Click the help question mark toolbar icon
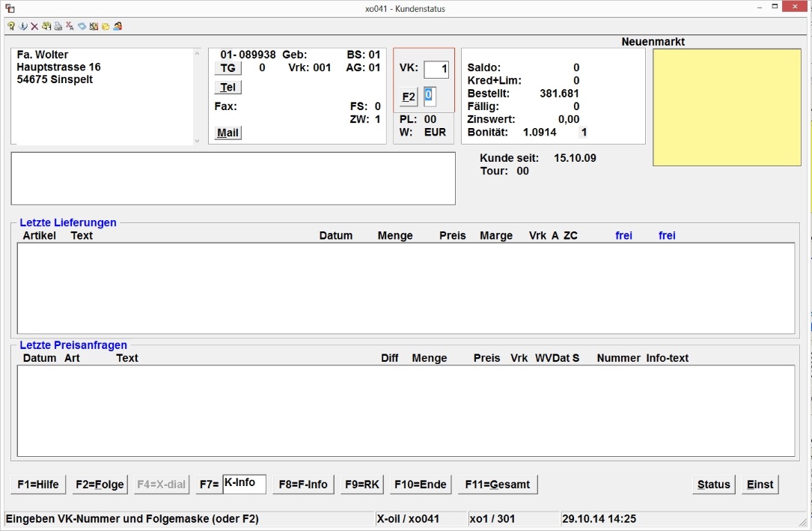 11,26
